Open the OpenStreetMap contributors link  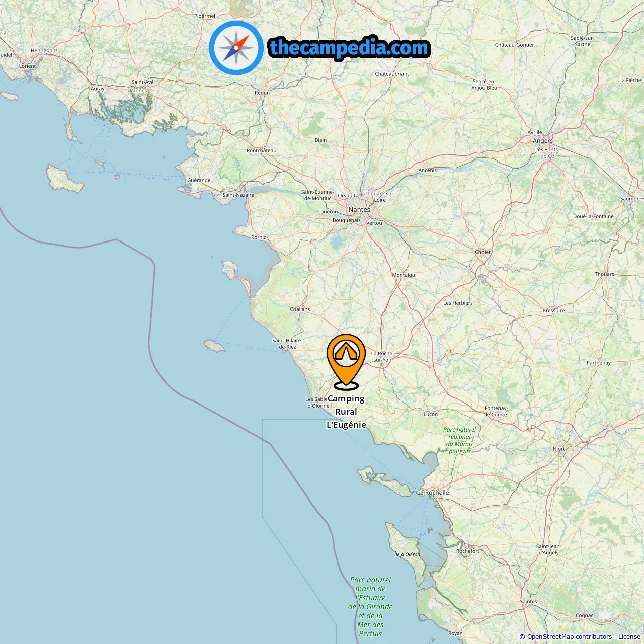point(570,637)
